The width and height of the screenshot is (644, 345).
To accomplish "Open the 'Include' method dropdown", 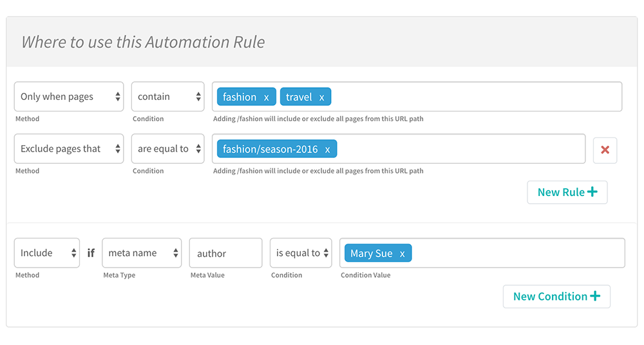I will point(47,253).
